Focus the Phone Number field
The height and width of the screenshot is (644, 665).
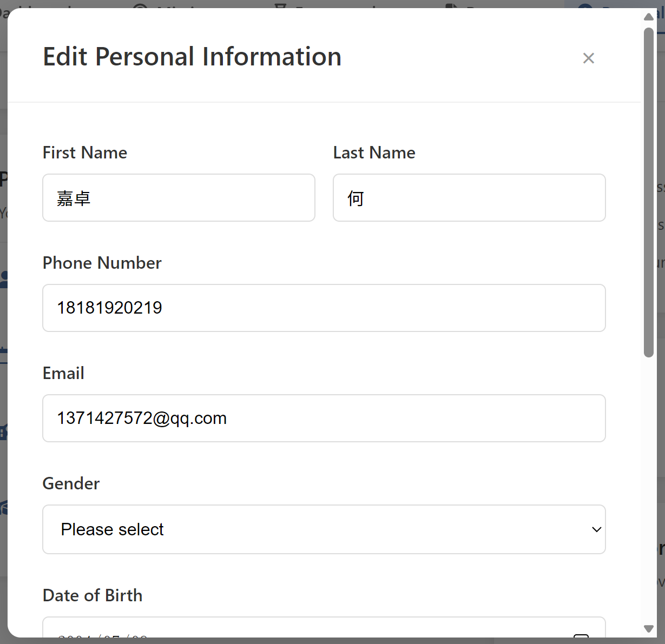(x=324, y=308)
